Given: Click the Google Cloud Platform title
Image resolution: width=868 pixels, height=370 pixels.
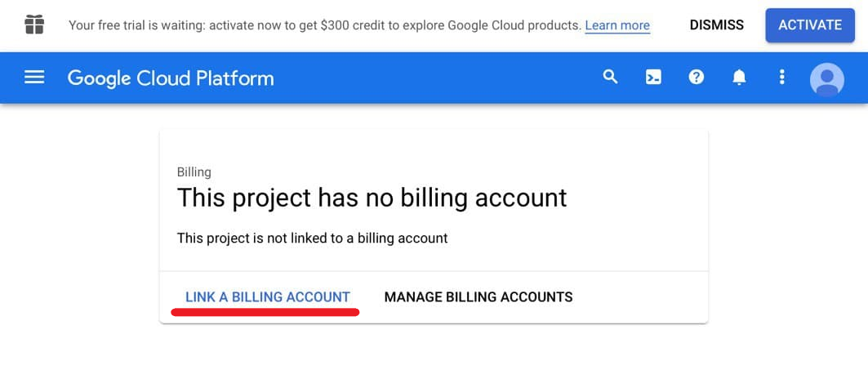Looking at the screenshot, I should pos(171,78).
